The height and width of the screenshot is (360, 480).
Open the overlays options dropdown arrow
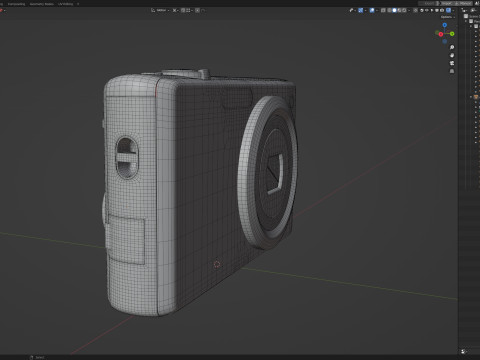tap(377, 10)
